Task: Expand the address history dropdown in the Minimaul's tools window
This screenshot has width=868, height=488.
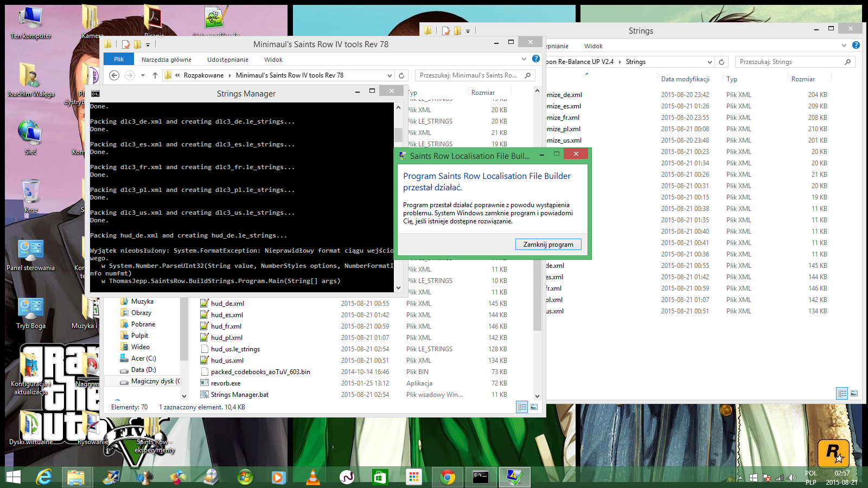Action: pyautogui.click(x=390, y=75)
